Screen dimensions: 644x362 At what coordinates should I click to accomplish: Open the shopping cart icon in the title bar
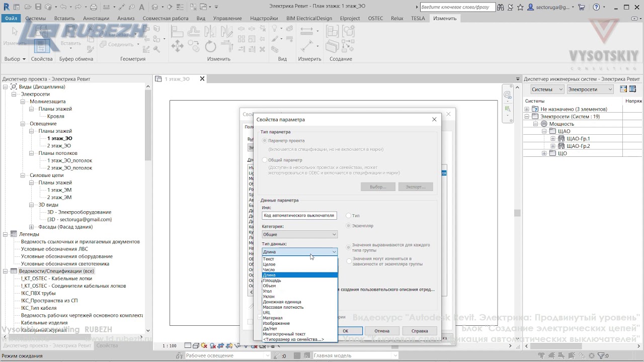[x=582, y=7]
